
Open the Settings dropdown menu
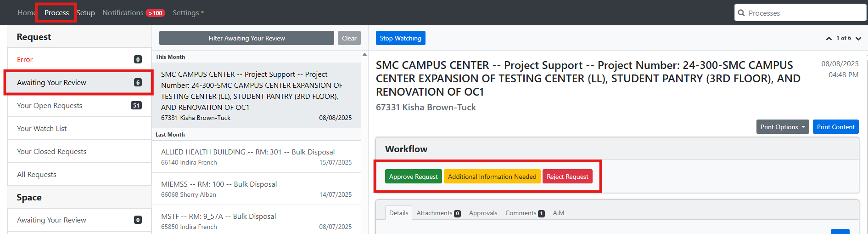click(188, 13)
